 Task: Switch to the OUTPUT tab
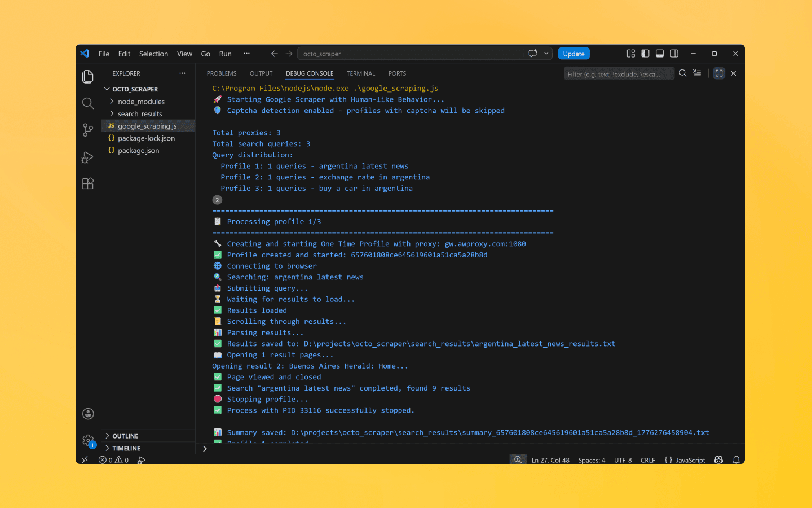point(261,73)
